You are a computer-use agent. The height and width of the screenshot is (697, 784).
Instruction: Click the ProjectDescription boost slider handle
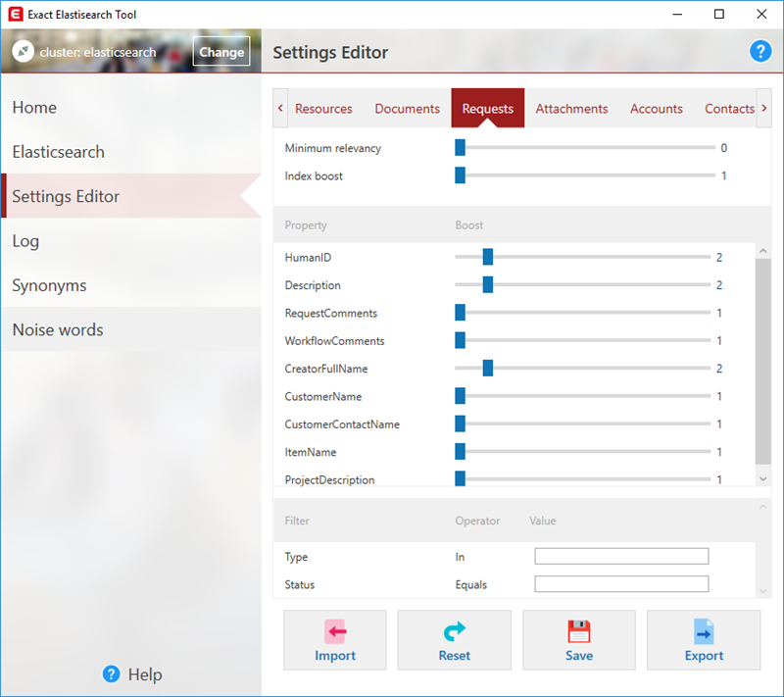(460, 479)
